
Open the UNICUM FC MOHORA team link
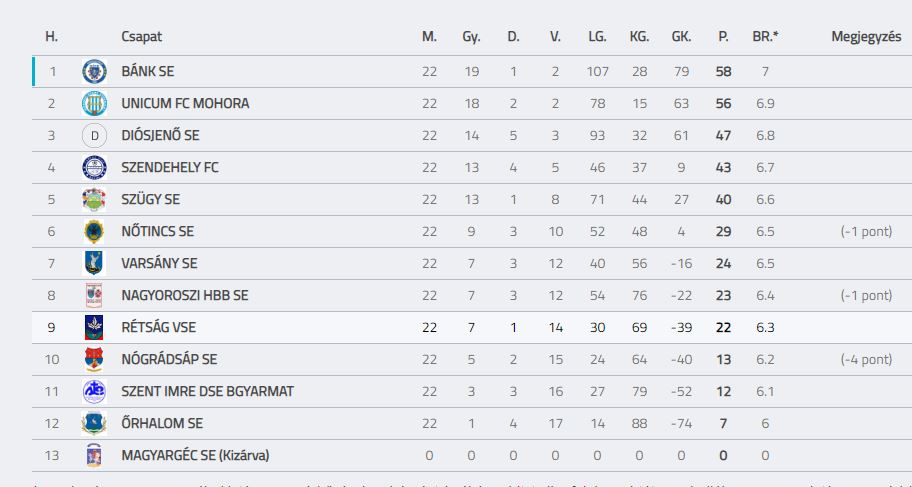tap(185, 104)
